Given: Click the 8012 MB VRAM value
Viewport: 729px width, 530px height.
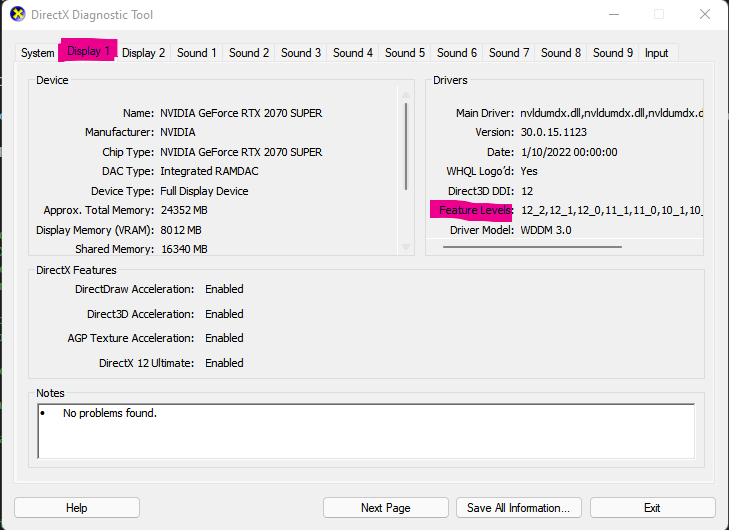Looking at the screenshot, I should point(181,230).
